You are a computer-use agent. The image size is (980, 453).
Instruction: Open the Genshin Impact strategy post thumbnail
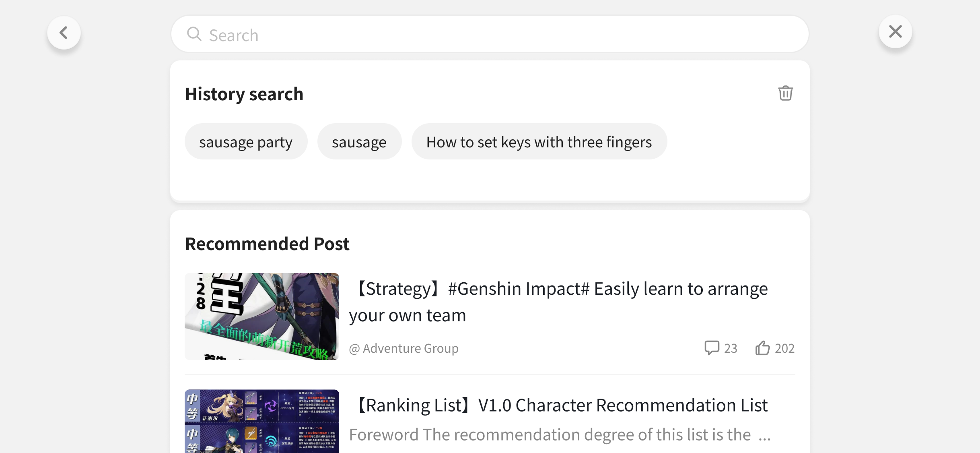[x=262, y=316]
